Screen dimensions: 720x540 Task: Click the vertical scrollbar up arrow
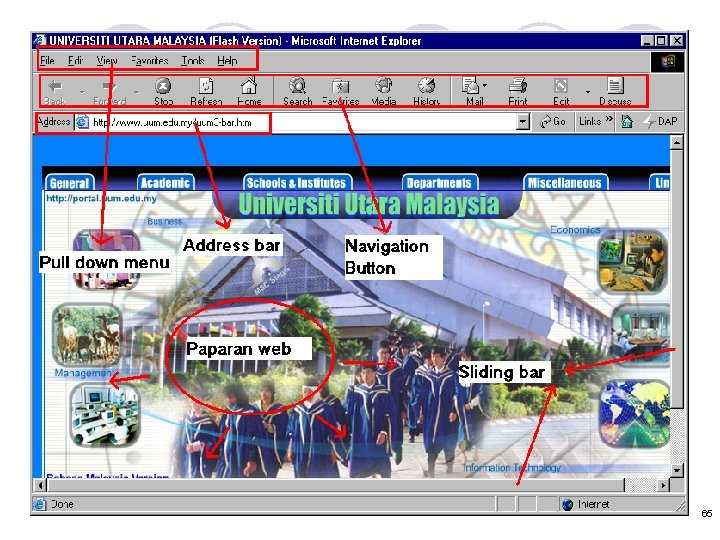(677, 143)
